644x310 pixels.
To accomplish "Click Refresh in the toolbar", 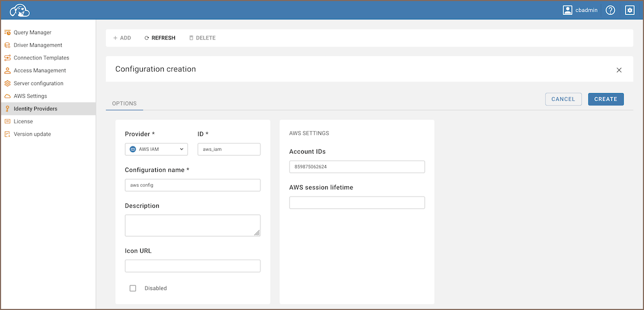I will click(x=159, y=38).
